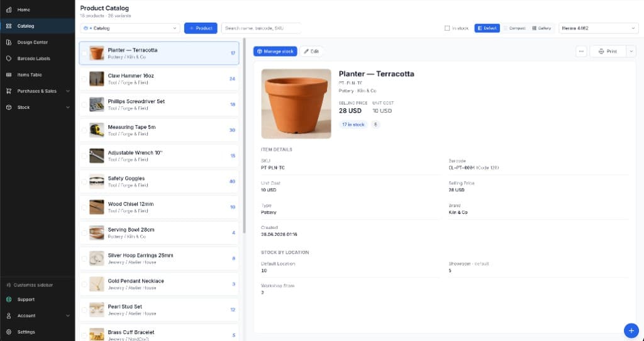Viewport: 644px width, 341px height.
Task: Click the Print button
Action: pos(608,52)
